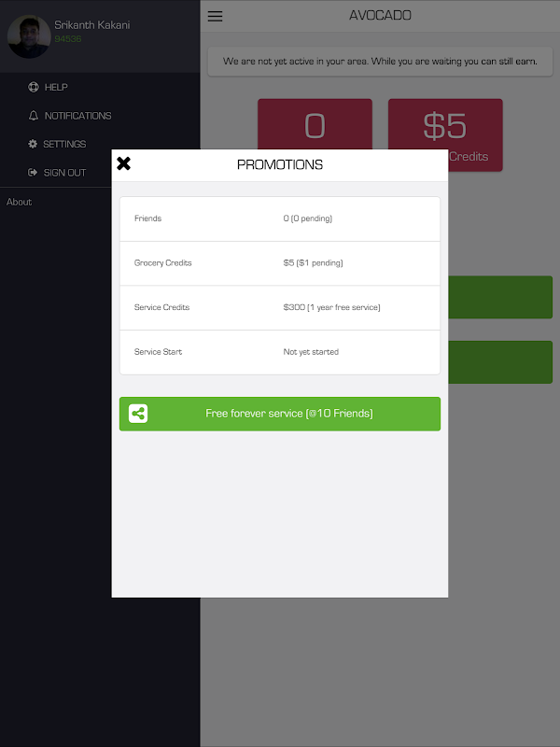
Task: Close the Promotions dialog with the X icon
Action: [x=123, y=163]
